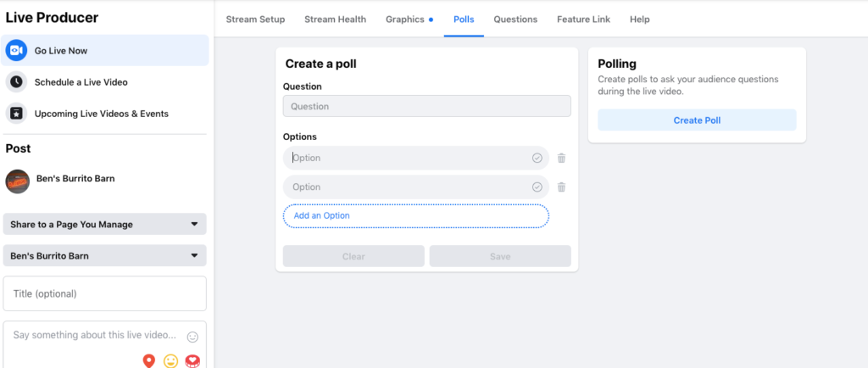Click the Go Live Now camera icon
Screen dimensions: 868x368
pos(16,50)
